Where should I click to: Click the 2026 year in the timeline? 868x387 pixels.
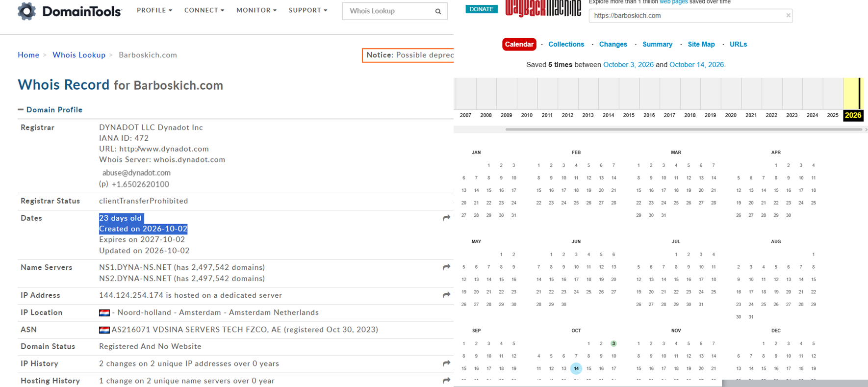point(853,115)
